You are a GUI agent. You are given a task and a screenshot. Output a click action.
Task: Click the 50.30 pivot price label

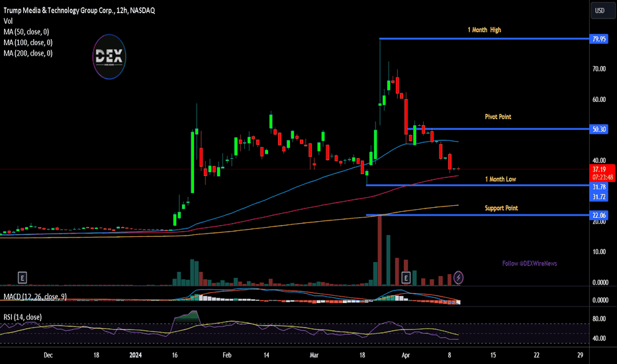pyautogui.click(x=599, y=129)
